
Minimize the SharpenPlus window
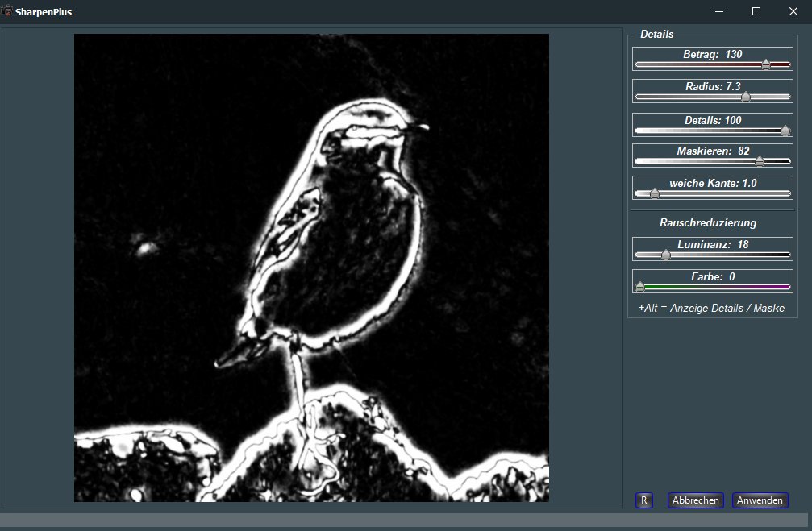point(718,11)
